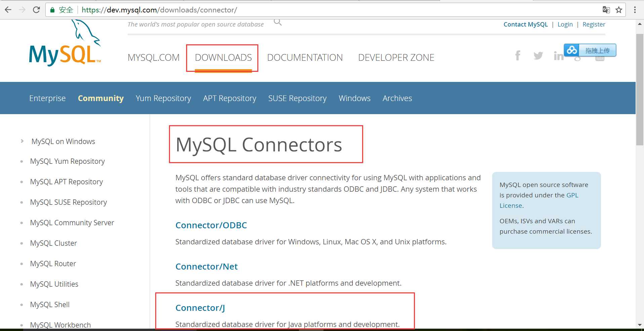Open the Google Translate page icon
The height and width of the screenshot is (331, 644).
click(x=606, y=10)
